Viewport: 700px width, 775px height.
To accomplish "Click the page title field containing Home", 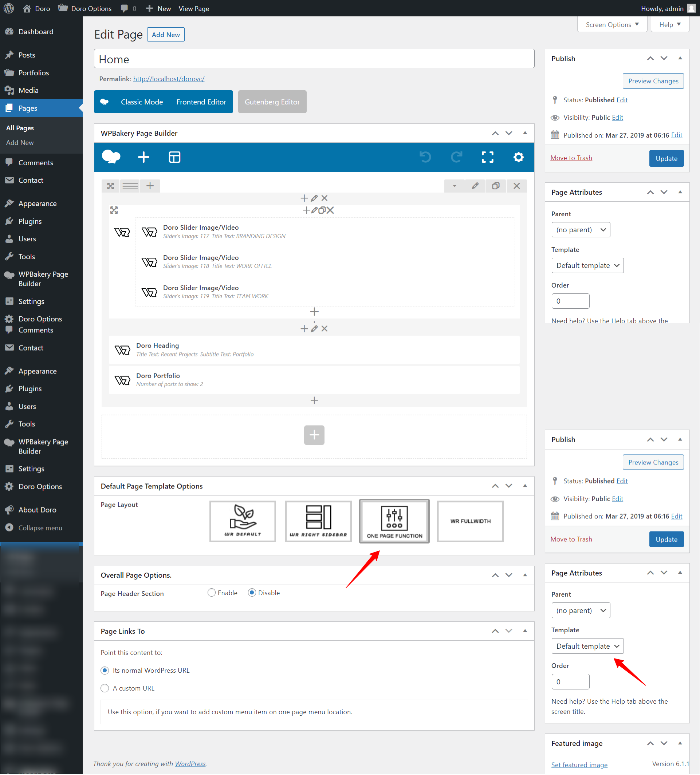I will click(314, 59).
